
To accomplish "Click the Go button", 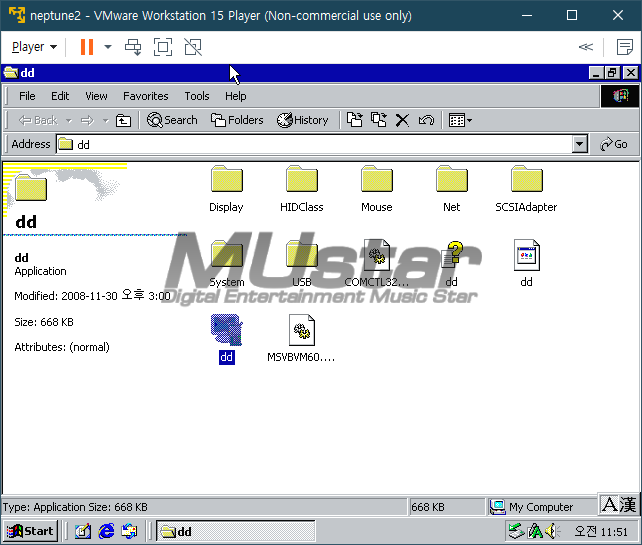I will point(614,144).
